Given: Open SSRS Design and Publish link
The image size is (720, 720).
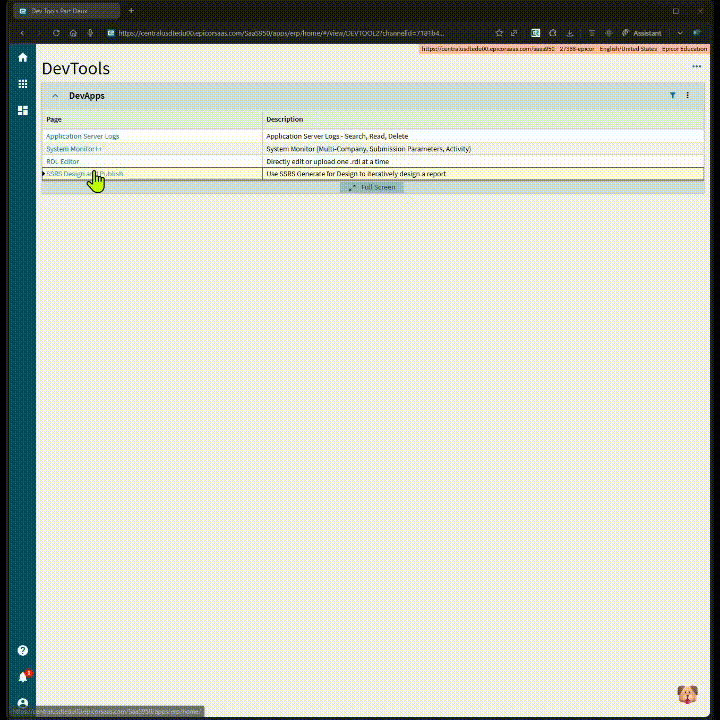Looking at the screenshot, I should pos(85,174).
